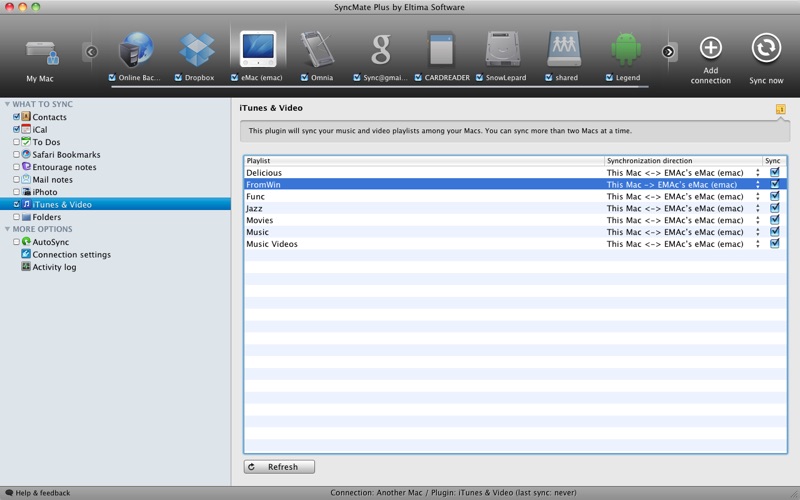Change sync direction for Delicious playlist

point(758,173)
